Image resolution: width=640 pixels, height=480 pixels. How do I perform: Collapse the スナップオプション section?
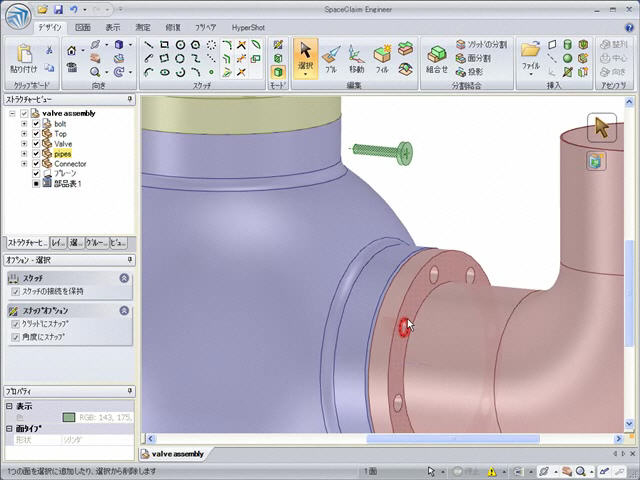pyautogui.click(x=124, y=311)
